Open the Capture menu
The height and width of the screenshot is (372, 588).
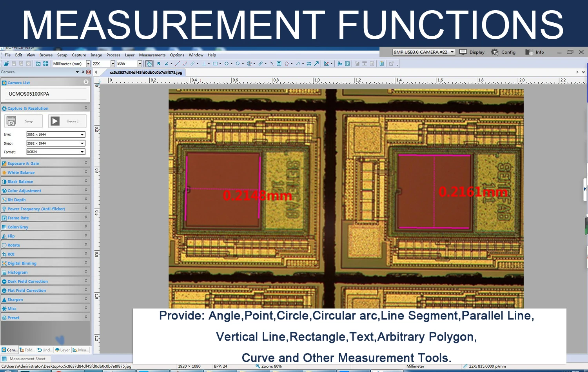(79, 55)
